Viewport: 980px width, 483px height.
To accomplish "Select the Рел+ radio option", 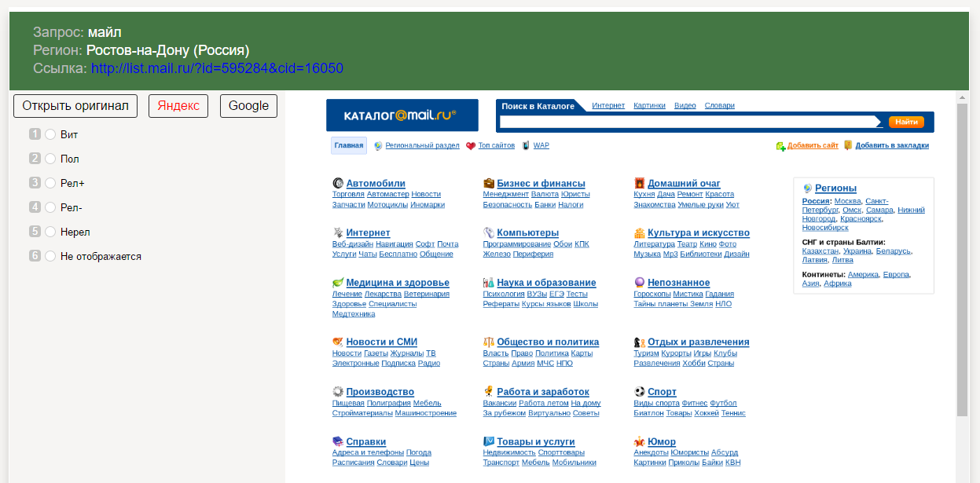I will 50,183.
